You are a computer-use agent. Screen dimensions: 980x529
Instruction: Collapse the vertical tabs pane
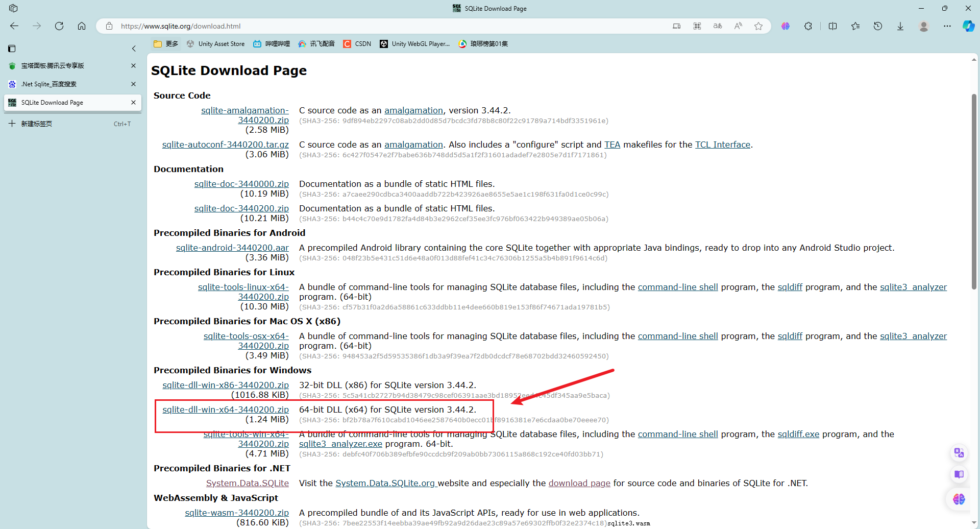[x=134, y=49]
